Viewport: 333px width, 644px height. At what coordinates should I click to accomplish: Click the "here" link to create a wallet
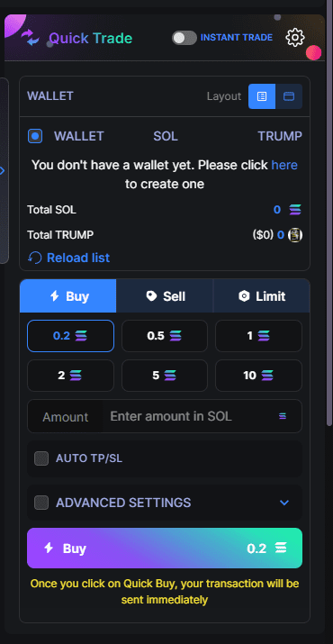(x=284, y=165)
